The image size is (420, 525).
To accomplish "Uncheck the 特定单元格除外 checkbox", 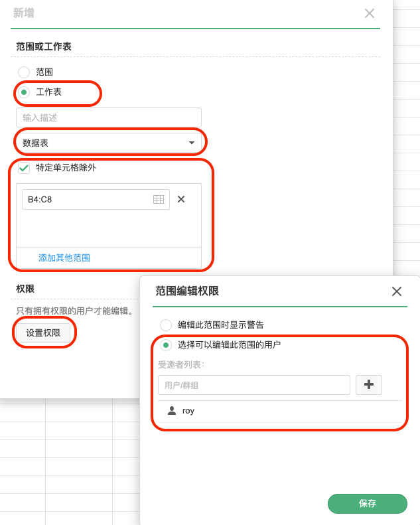I will click(24, 168).
